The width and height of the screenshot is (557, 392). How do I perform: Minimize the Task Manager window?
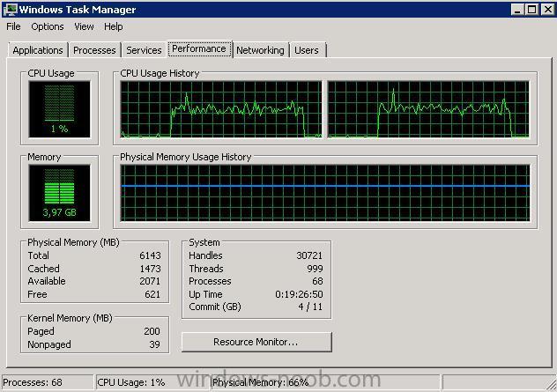(517, 10)
